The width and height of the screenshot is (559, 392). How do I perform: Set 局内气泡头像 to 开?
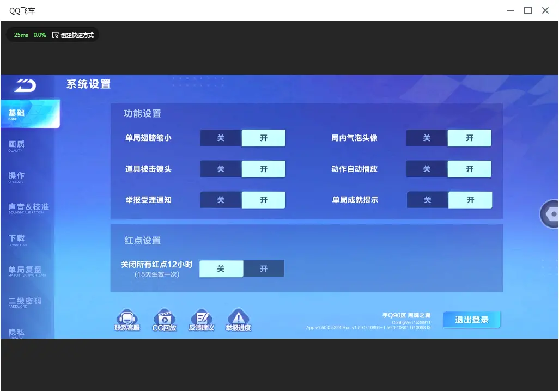(x=470, y=138)
